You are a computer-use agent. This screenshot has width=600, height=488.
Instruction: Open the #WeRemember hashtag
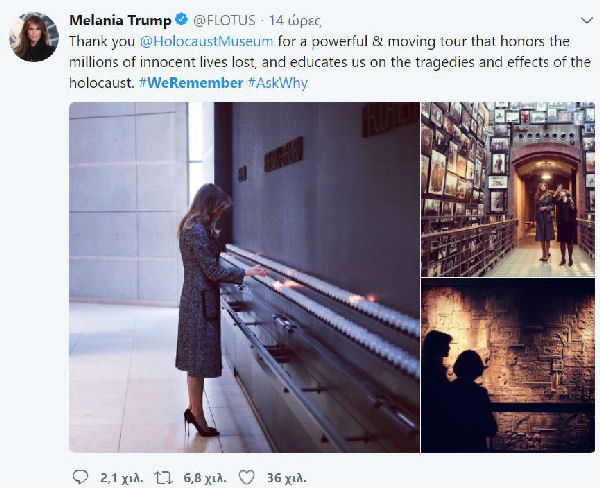pyautogui.click(x=191, y=83)
